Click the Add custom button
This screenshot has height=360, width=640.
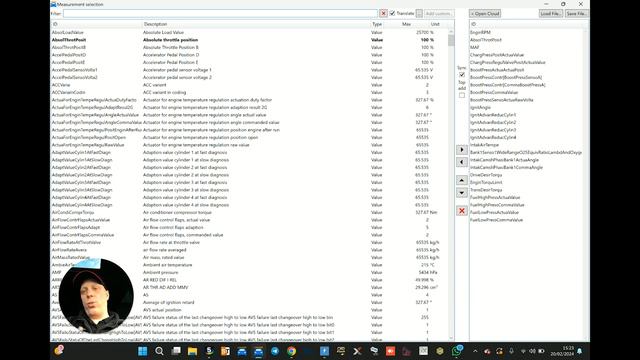click(438, 13)
